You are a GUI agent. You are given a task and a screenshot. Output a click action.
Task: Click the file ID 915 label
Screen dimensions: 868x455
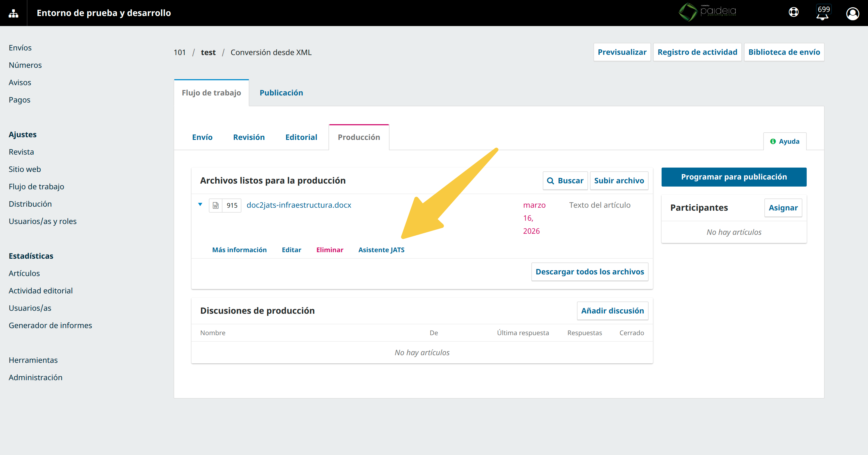coord(232,206)
